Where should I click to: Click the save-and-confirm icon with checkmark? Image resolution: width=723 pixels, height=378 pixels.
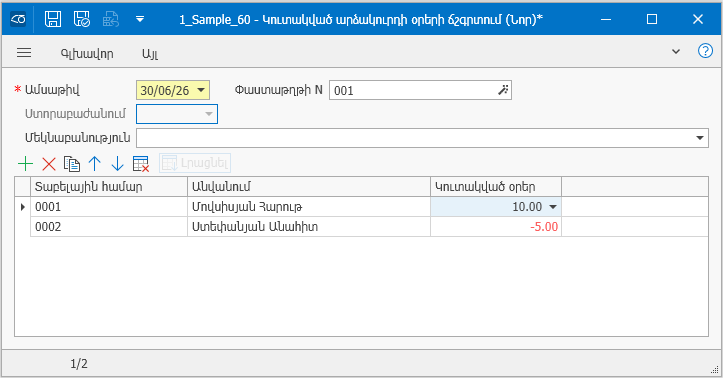(82, 19)
